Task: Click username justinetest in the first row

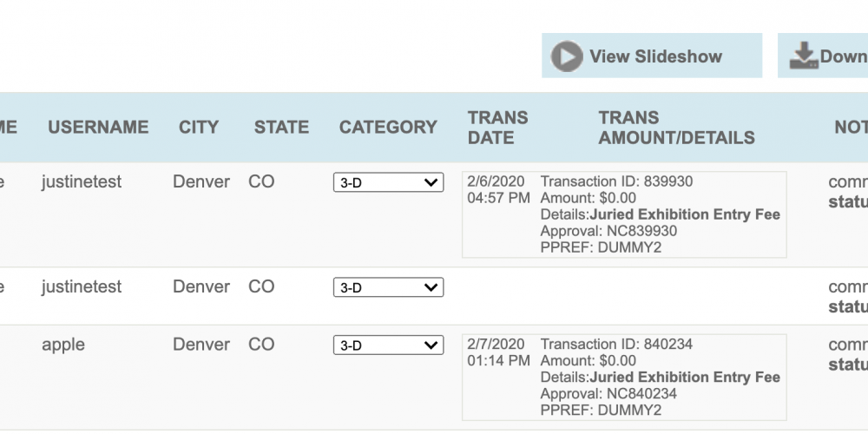Action: (x=82, y=181)
